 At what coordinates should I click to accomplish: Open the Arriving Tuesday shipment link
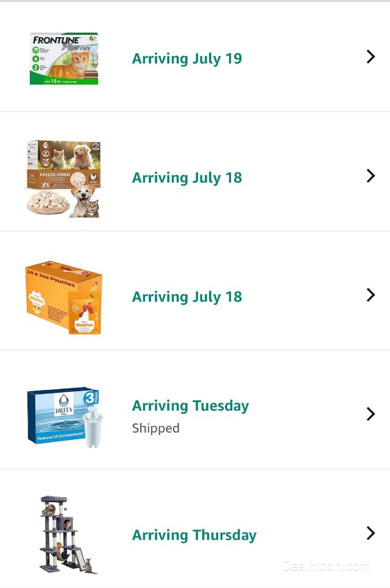[x=190, y=405]
